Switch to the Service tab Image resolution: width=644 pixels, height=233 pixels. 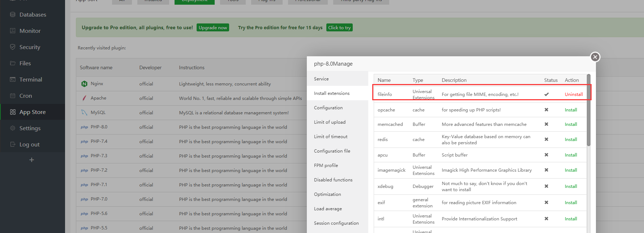[321, 79]
